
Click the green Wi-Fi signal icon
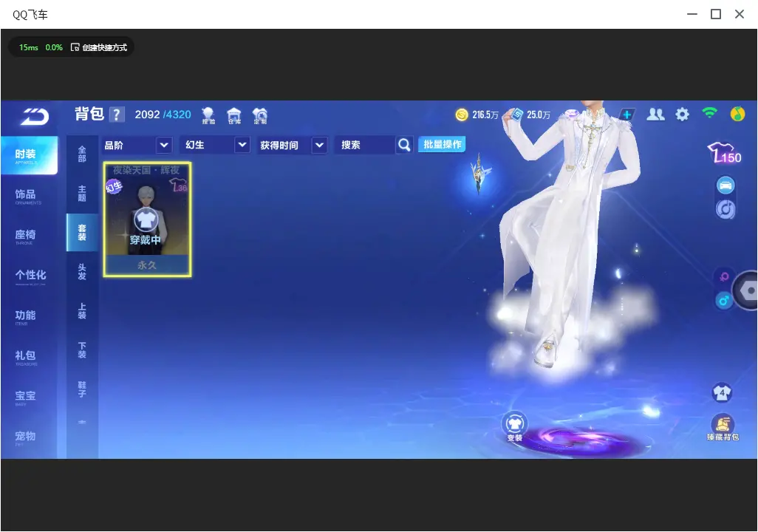click(710, 113)
